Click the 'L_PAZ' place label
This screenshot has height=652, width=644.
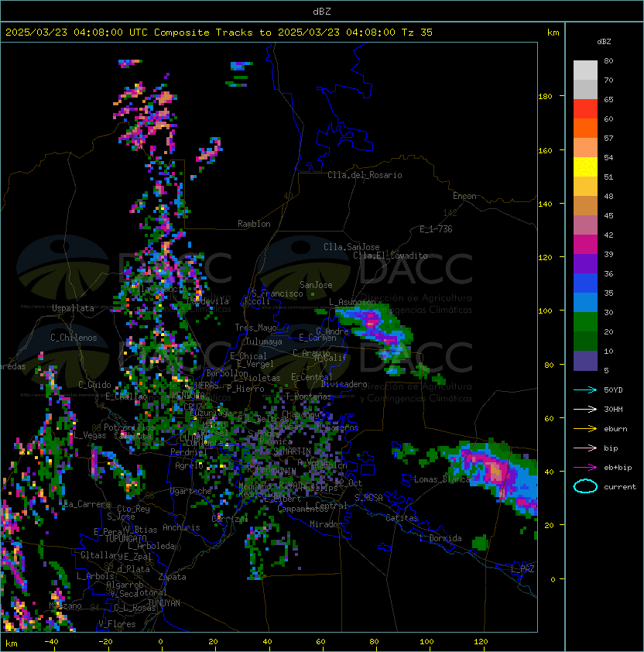(522, 569)
